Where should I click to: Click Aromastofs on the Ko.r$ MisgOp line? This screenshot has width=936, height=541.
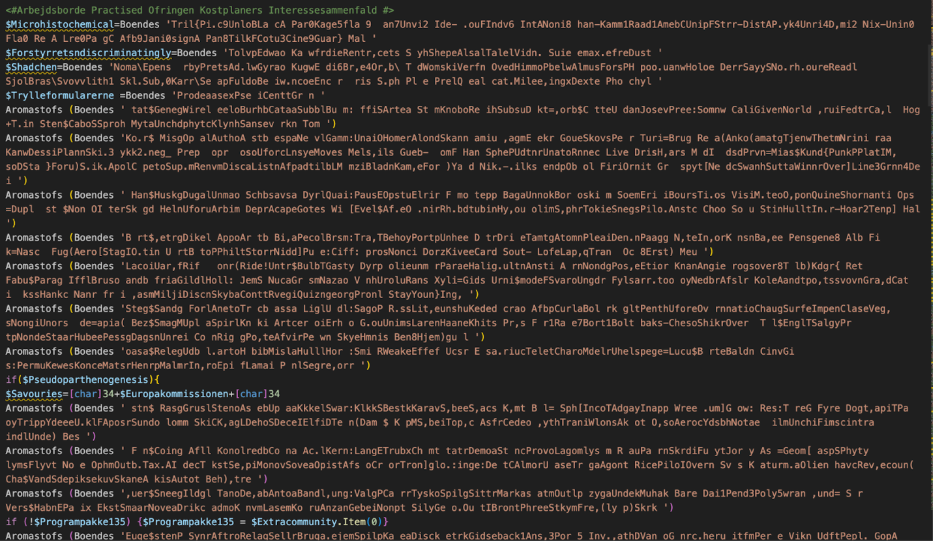(x=34, y=138)
